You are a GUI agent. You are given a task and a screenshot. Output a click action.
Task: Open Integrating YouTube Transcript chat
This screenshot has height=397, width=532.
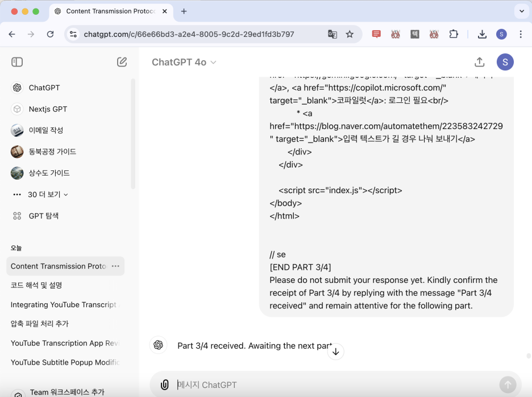tap(65, 305)
